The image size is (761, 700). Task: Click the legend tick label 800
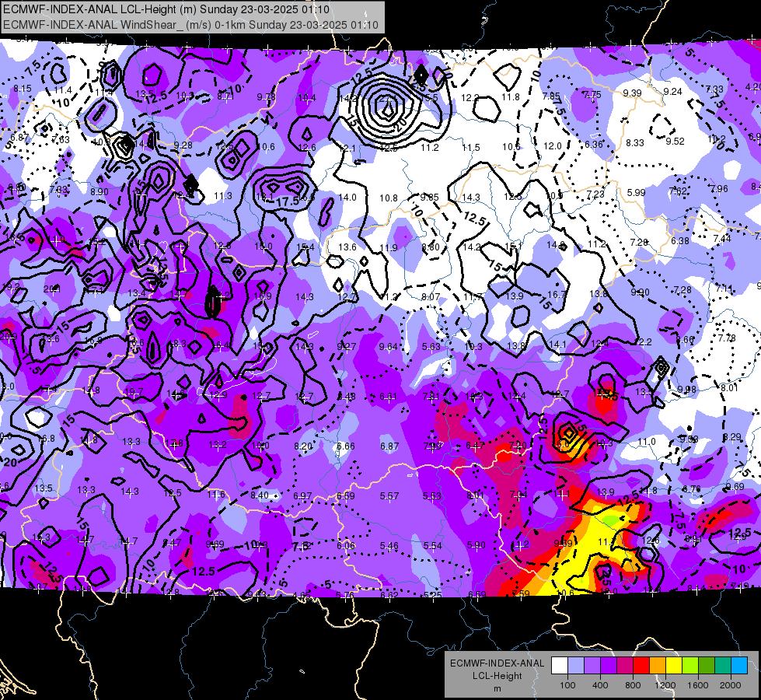point(633,685)
